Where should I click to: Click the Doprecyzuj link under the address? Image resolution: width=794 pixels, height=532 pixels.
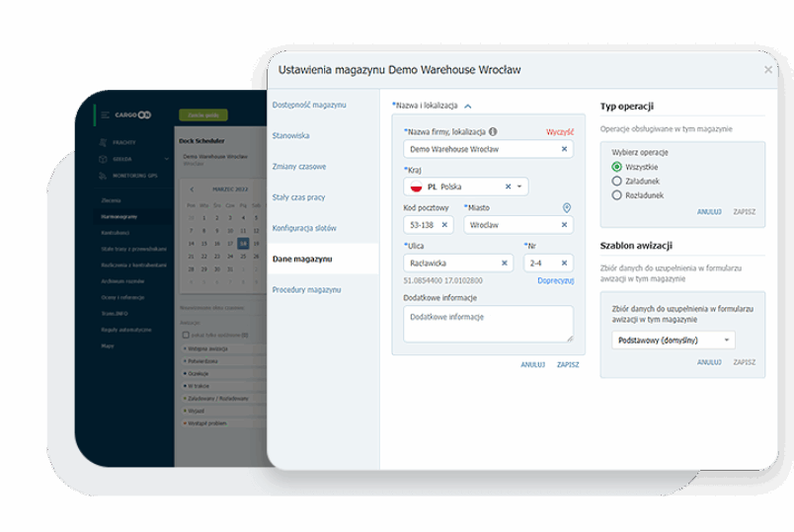pos(555,280)
